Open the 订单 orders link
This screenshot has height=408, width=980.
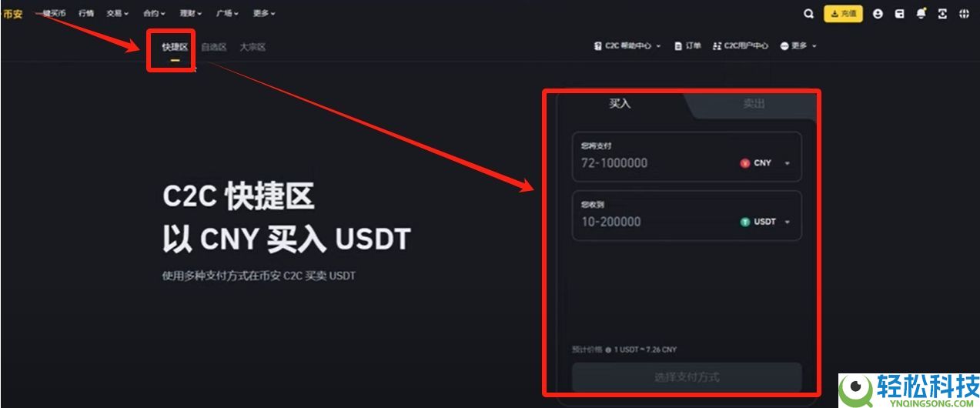[687, 46]
